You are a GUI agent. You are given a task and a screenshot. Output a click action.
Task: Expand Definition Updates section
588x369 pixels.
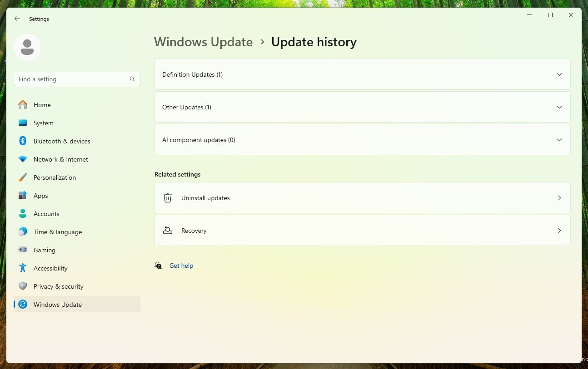[x=559, y=74]
